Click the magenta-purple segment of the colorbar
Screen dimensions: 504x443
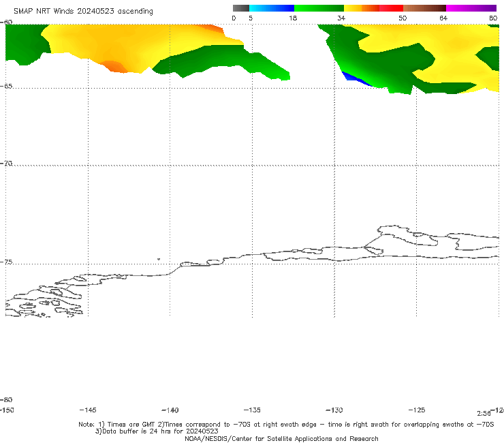(x=471, y=8)
